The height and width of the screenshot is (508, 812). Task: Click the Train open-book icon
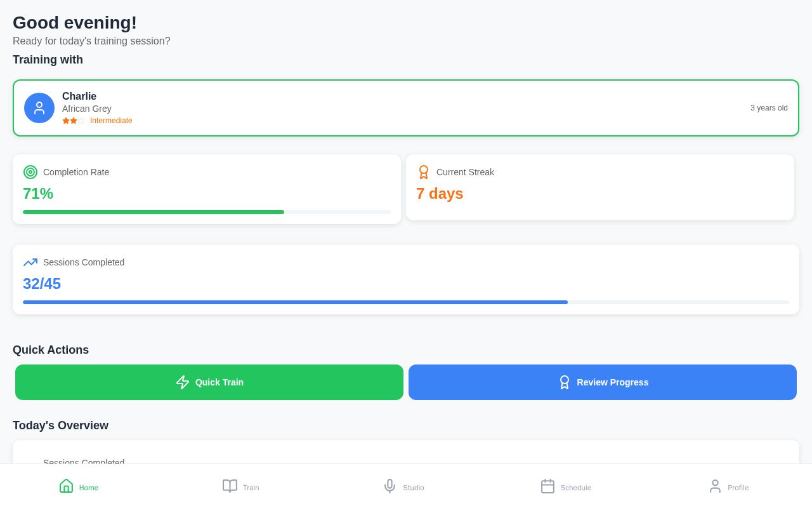230,486
